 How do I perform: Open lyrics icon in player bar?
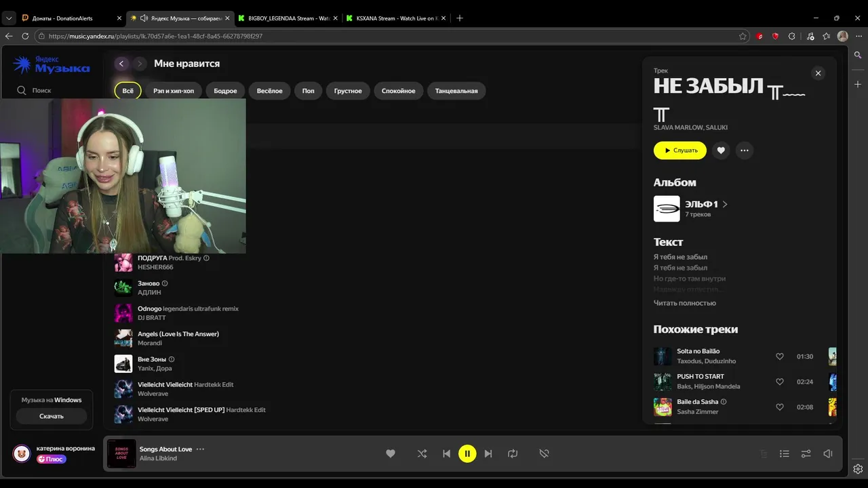point(764,453)
